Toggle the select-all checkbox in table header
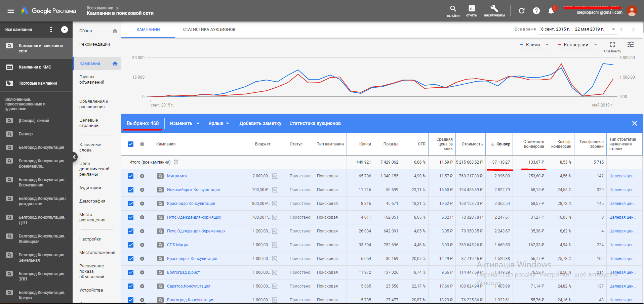Viewport: 644px width, 304px height. [x=131, y=144]
